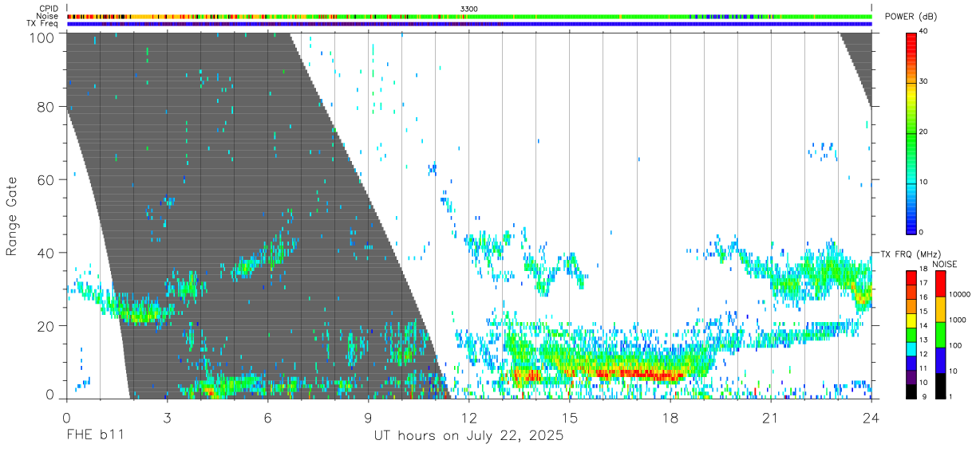Click the 100 label on the noise scale

[955, 345]
